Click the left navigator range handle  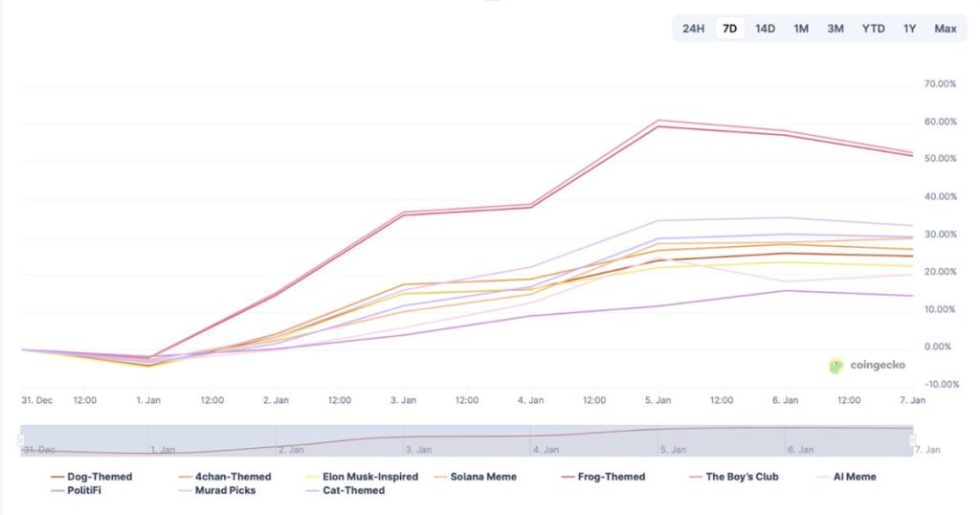click(x=20, y=440)
